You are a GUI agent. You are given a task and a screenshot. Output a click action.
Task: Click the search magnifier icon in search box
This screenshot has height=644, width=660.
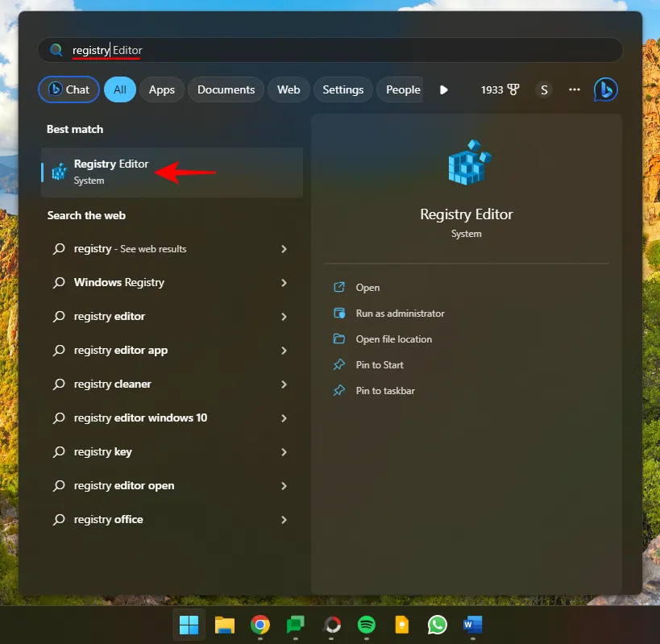56,50
